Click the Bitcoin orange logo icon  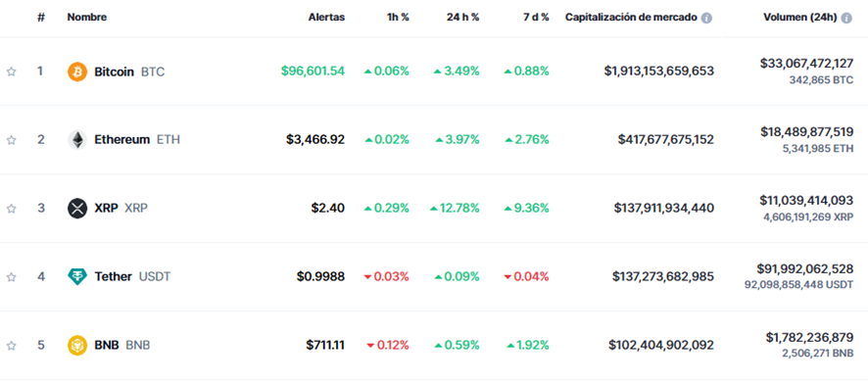coord(77,72)
